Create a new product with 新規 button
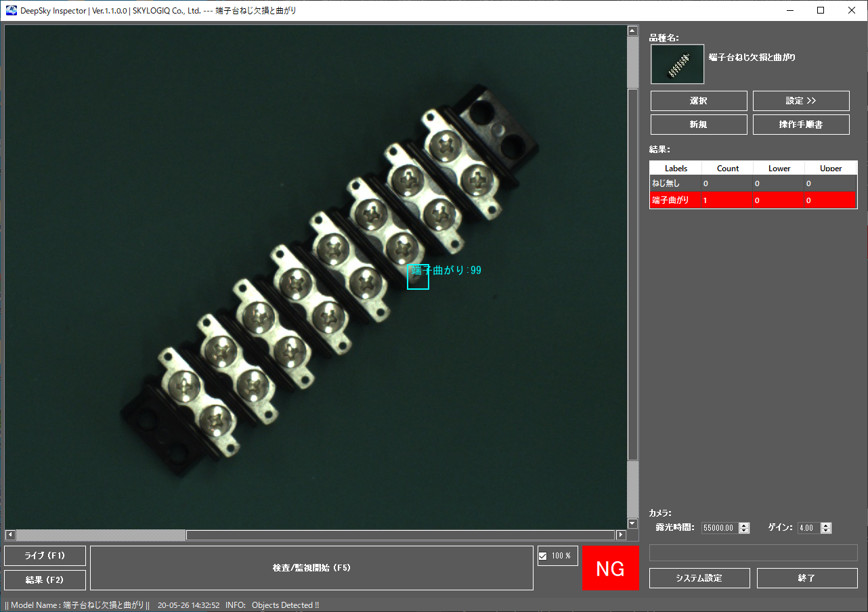The height and width of the screenshot is (612, 868). (699, 125)
